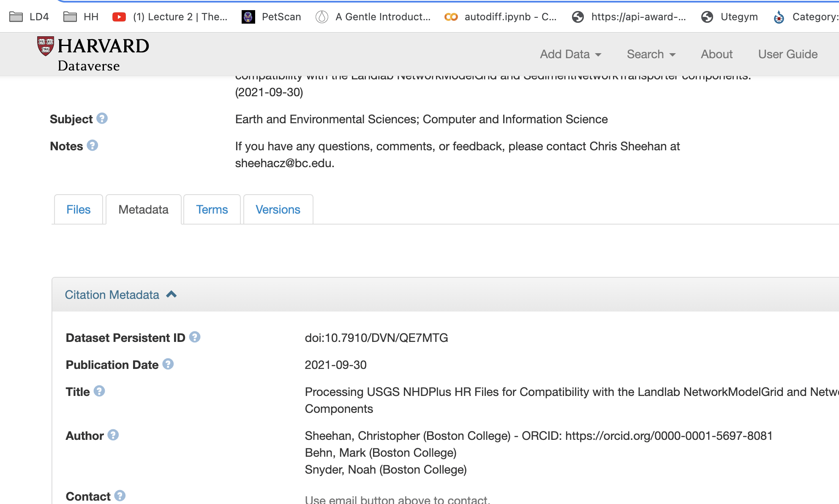Image resolution: width=839 pixels, height=504 pixels.
Task: Open the Add Data dropdown
Action: pos(570,54)
